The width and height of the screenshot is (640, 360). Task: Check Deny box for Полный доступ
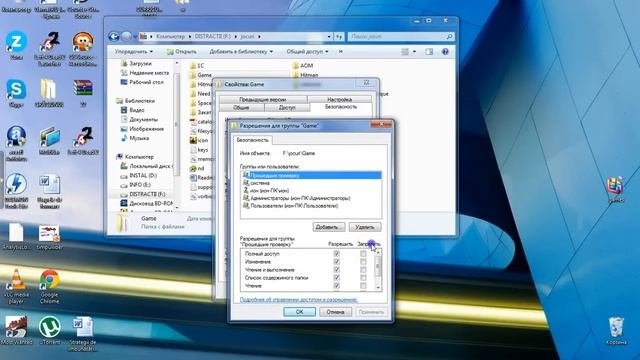pyautogui.click(x=363, y=253)
